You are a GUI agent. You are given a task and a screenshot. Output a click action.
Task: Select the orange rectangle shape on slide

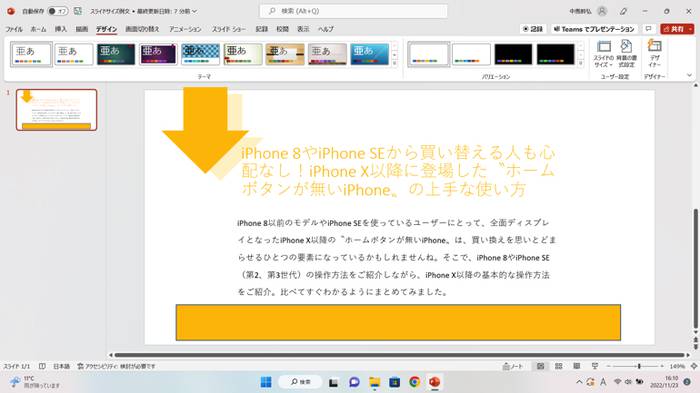[x=398, y=322]
